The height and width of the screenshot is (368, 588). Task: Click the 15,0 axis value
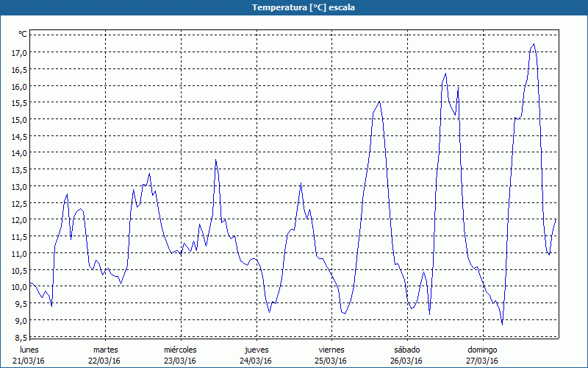[20, 120]
